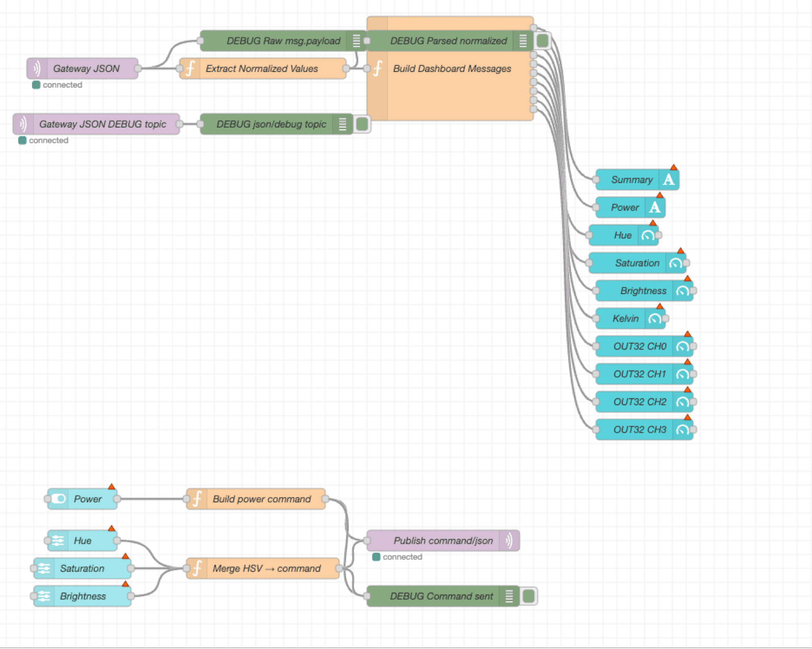Click the function icon on Extract Normalized Values
The height and width of the screenshot is (649, 812).
190,68
